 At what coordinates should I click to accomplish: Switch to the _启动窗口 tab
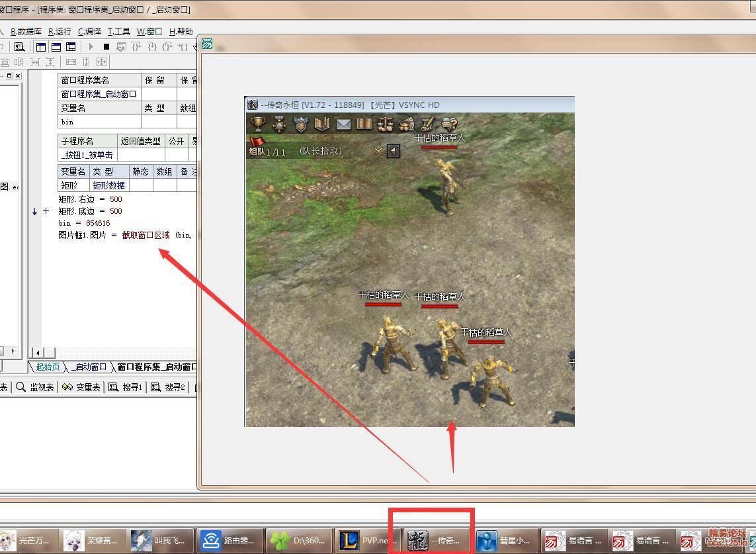pos(89,367)
